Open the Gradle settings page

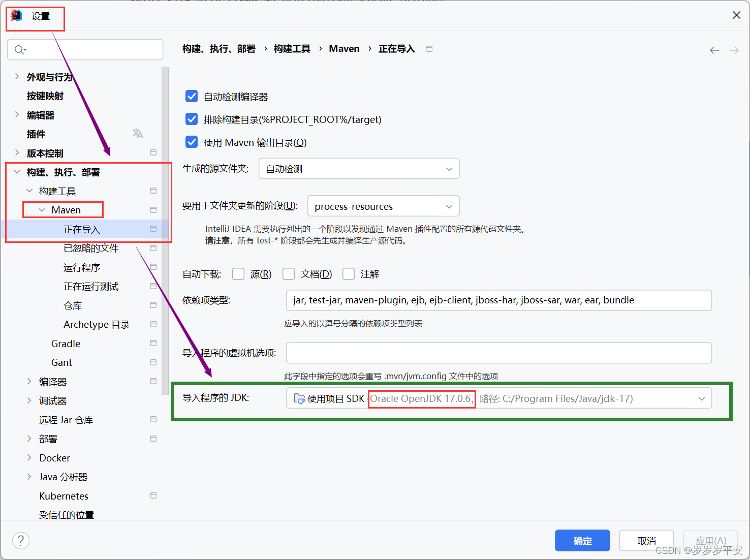point(66,344)
